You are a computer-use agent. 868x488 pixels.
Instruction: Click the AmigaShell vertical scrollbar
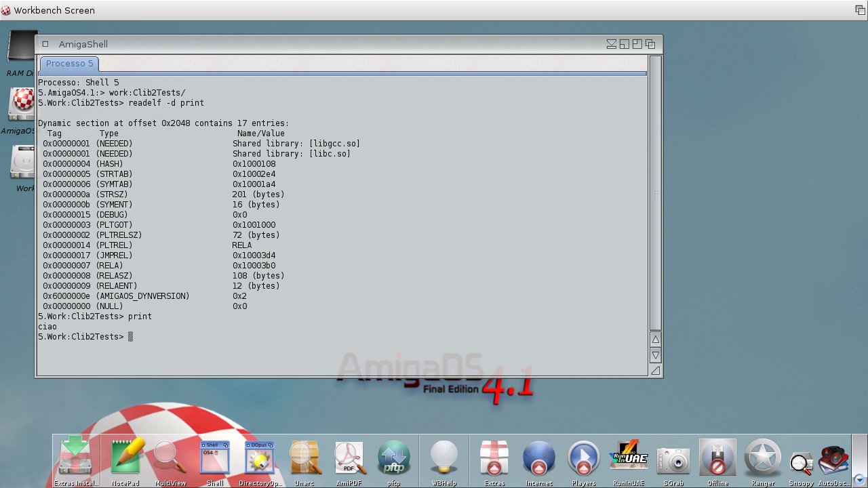[655, 193]
